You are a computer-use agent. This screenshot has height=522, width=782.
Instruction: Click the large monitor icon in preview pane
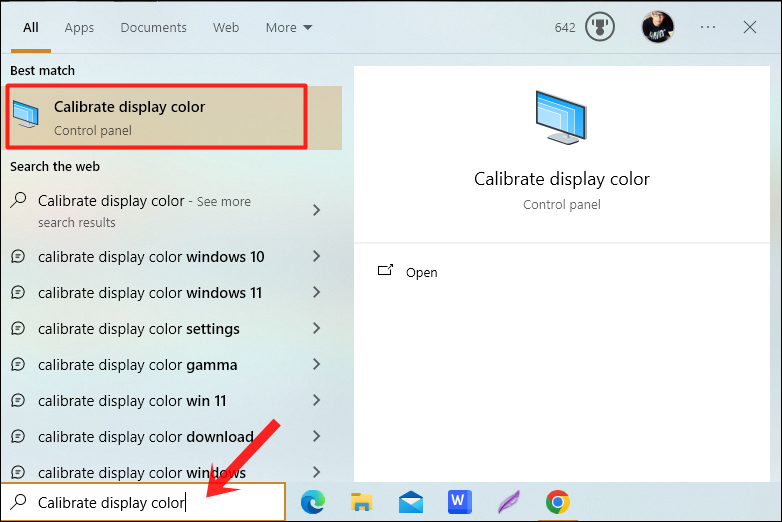click(x=561, y=118)
